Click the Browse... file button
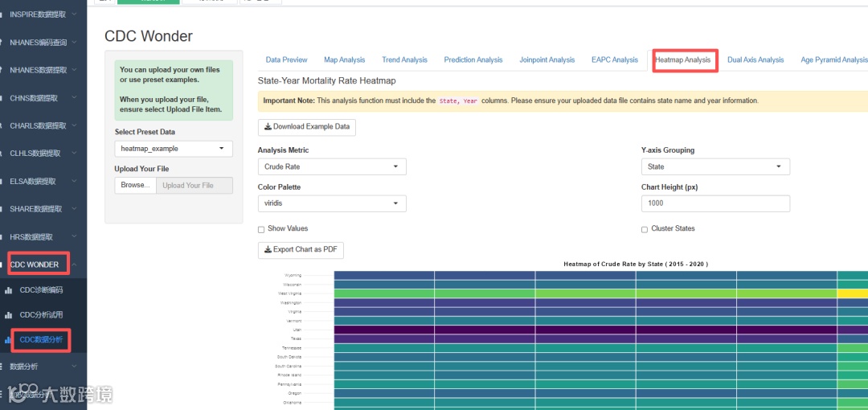This screenshot has height=410, width=868. 136,185
